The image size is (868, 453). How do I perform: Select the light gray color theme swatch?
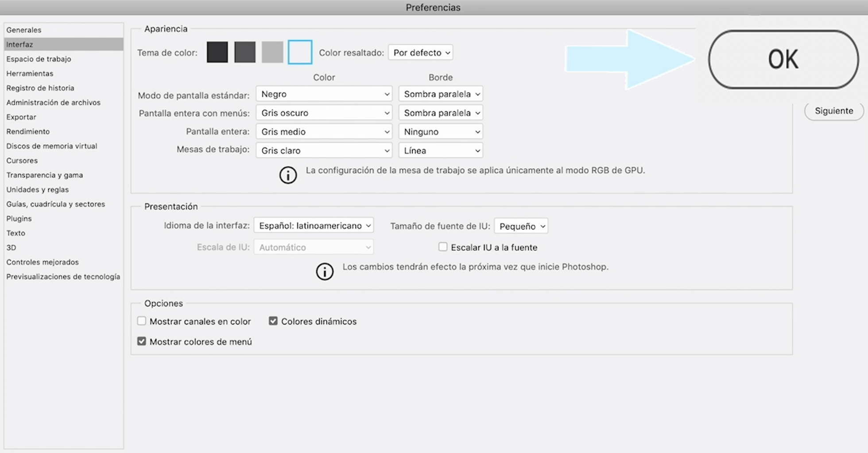[x=272, y=52]
